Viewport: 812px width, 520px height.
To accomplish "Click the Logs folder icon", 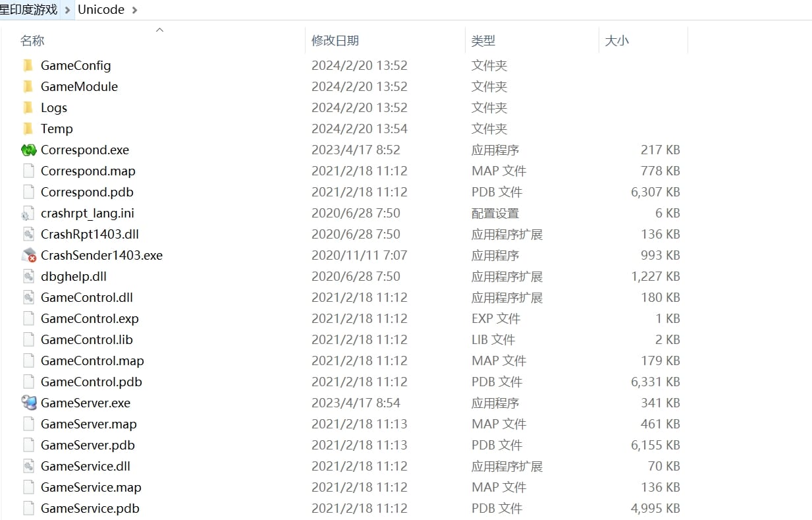I will click(x=28, y=107).
